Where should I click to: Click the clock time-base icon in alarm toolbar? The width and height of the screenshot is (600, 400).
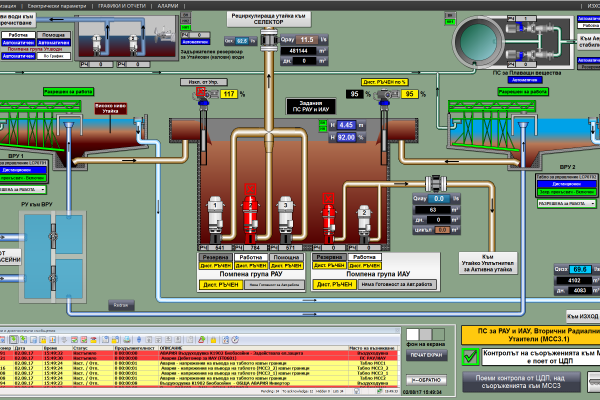(235, 340)
